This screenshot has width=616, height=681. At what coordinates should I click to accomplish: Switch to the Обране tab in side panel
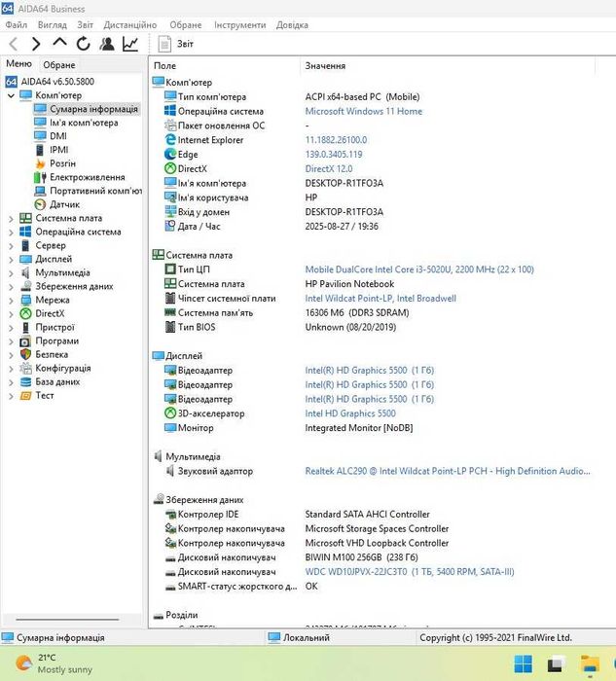[x=59, y=65]
